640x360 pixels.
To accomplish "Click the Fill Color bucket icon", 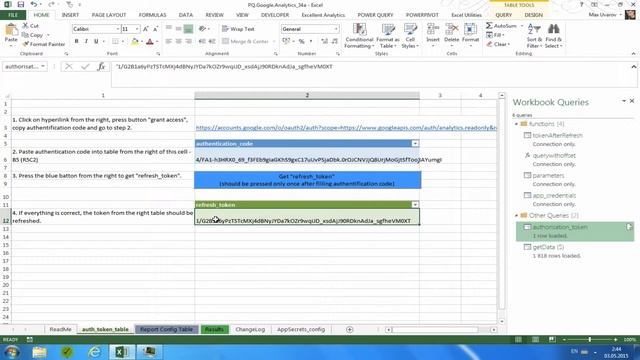I will coord(134,41).
